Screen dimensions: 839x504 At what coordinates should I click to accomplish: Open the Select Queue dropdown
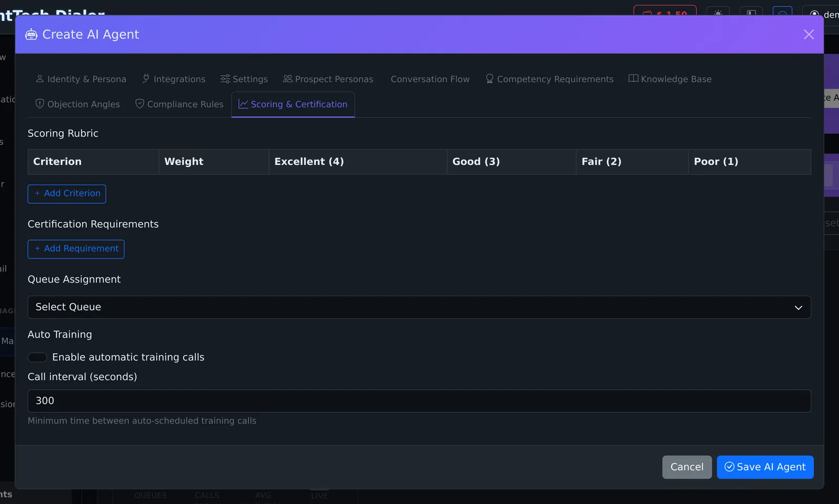[419, 307]
